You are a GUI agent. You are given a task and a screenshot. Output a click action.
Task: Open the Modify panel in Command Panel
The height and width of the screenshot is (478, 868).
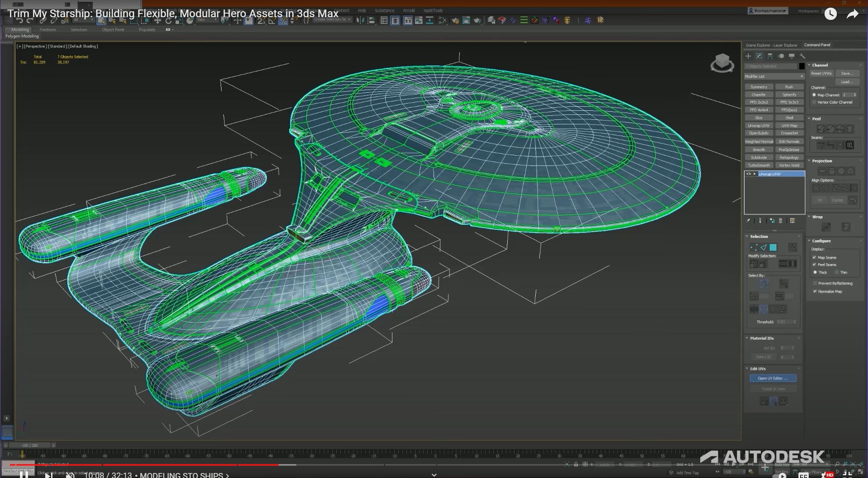coord(759,56)
